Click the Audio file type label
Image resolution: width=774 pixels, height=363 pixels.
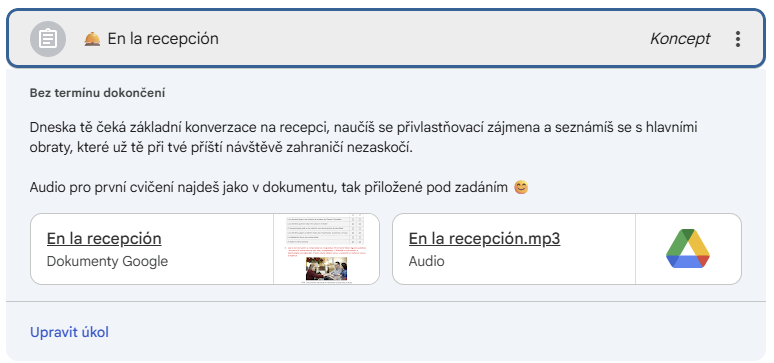pyautogui.click(x=426, y=261)
